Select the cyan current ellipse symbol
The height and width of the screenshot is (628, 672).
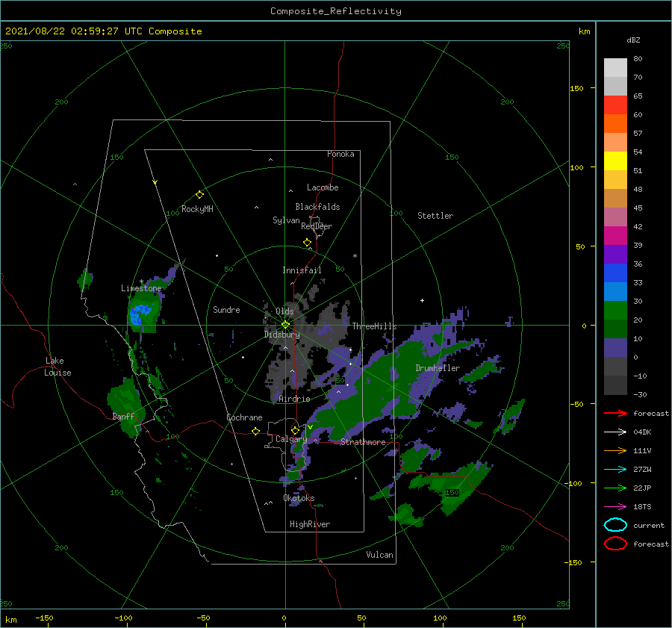pyautogui.click(x=615, y=525)
